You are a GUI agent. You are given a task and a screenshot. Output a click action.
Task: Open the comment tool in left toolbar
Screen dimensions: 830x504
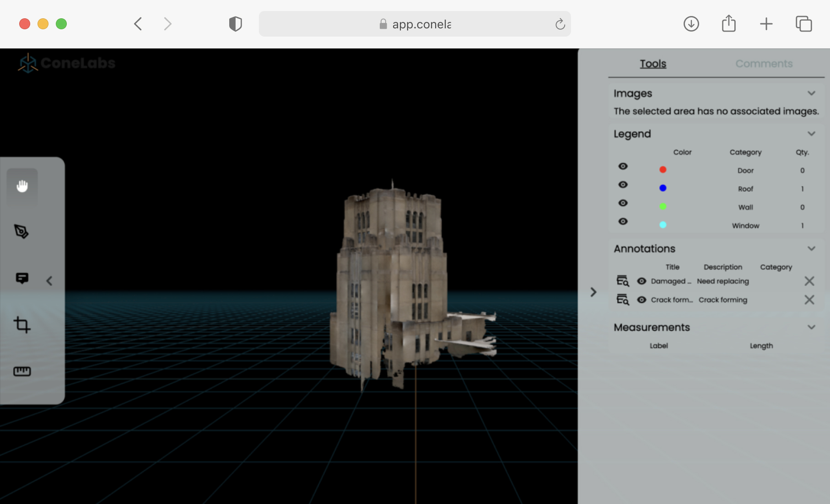(22, 278)
